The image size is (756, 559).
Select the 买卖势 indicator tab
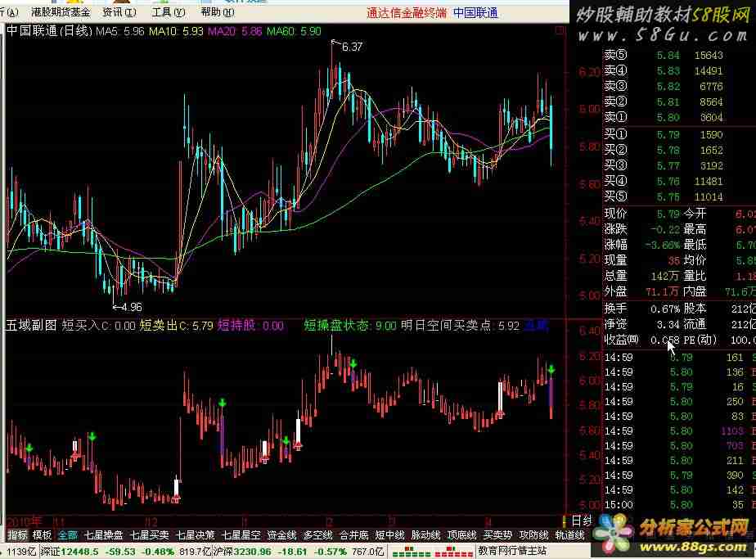(x=497, y=535)
